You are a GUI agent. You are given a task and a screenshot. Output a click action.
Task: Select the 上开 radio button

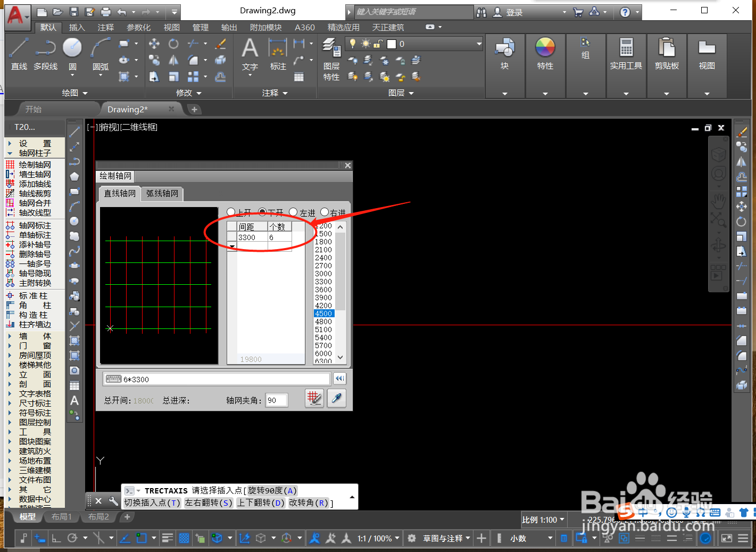(x=231, y=212)
